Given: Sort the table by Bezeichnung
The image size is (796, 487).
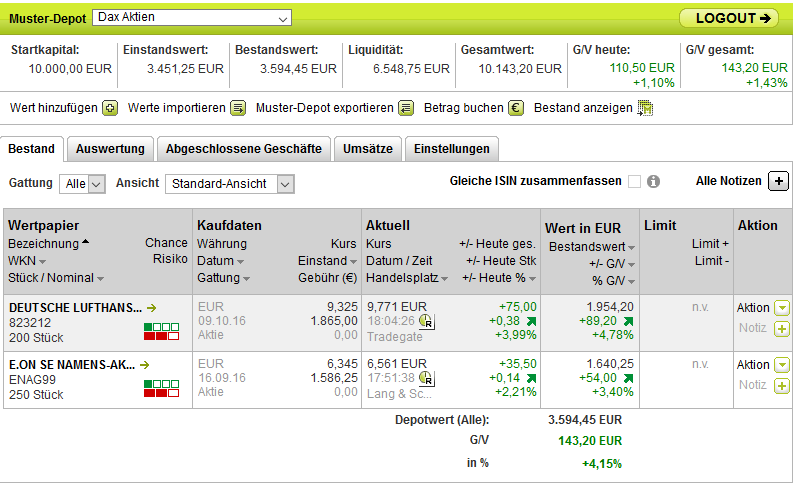Looking at the screenshot, I should click(43, 243).
